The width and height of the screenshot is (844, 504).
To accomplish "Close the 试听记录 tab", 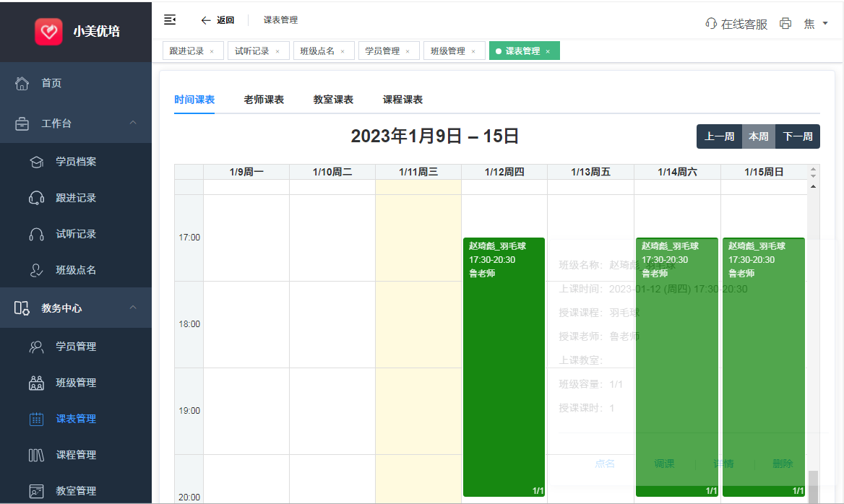I will [x=277, y=51].
